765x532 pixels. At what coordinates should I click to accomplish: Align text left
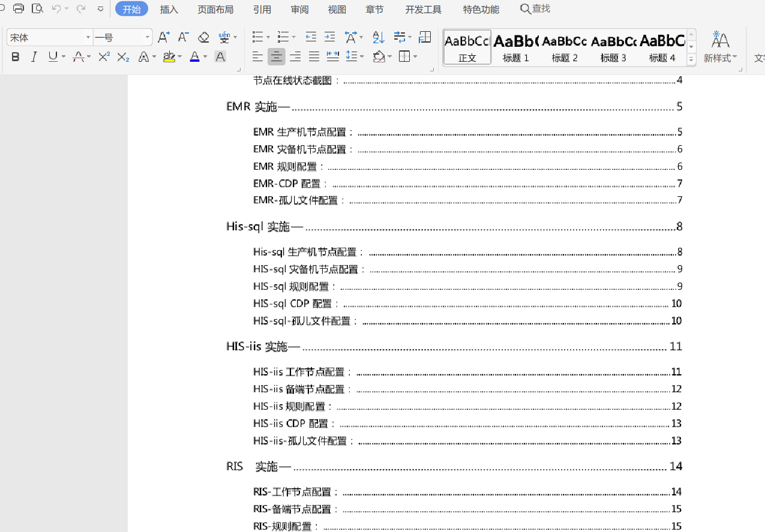click(257, 57)
